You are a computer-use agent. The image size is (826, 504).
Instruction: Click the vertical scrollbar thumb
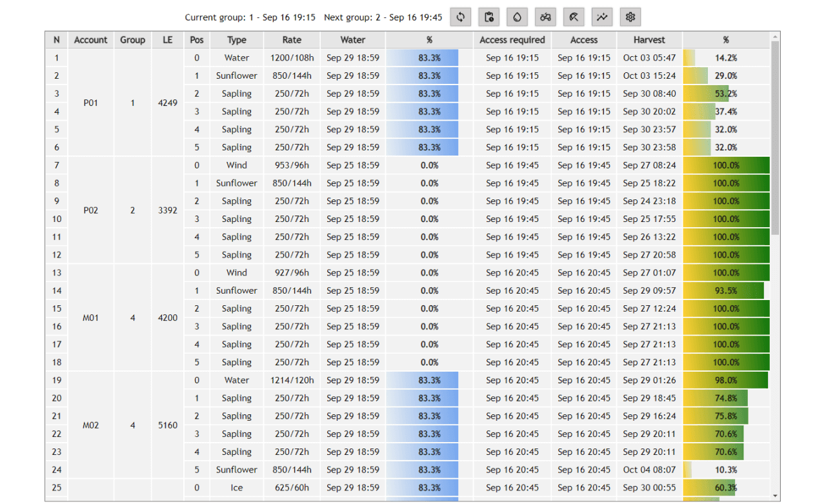pyautogui.click(x=774, y=136)
